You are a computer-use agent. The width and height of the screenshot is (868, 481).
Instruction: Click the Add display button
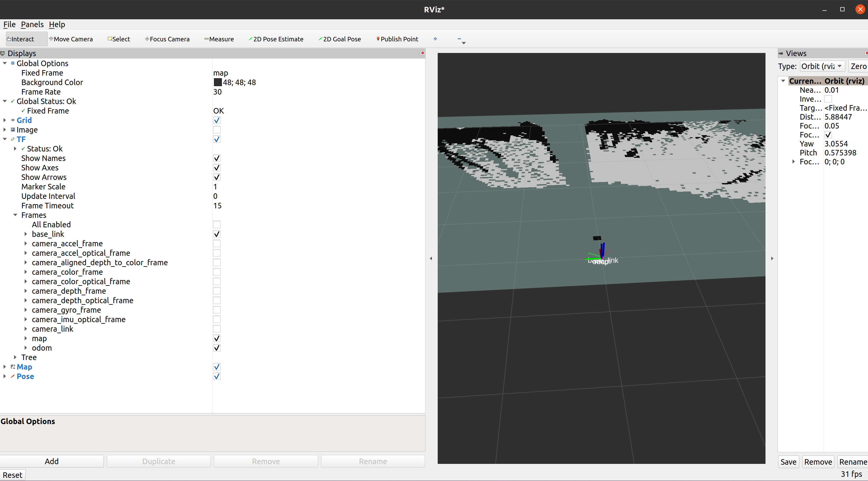pos(52,461)
